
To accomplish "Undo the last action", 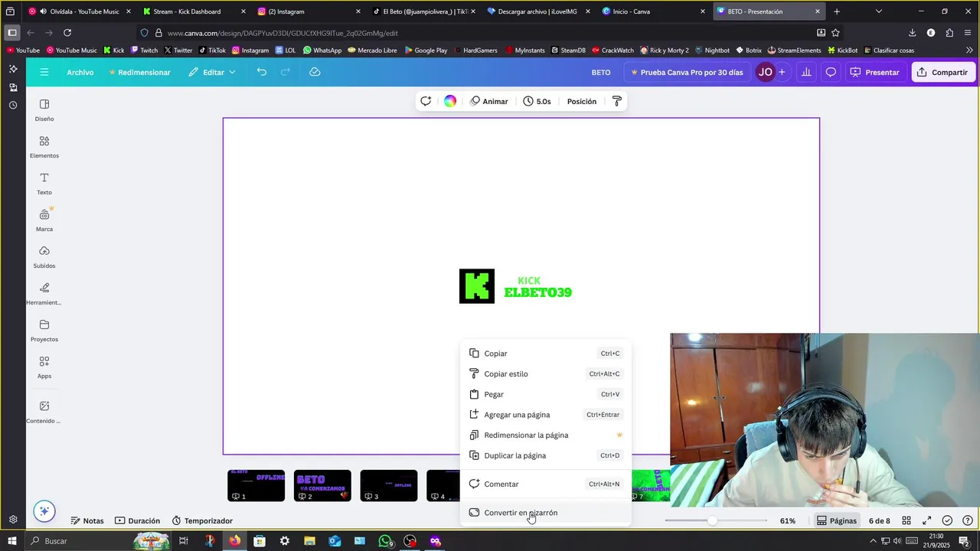I will 262,72.
